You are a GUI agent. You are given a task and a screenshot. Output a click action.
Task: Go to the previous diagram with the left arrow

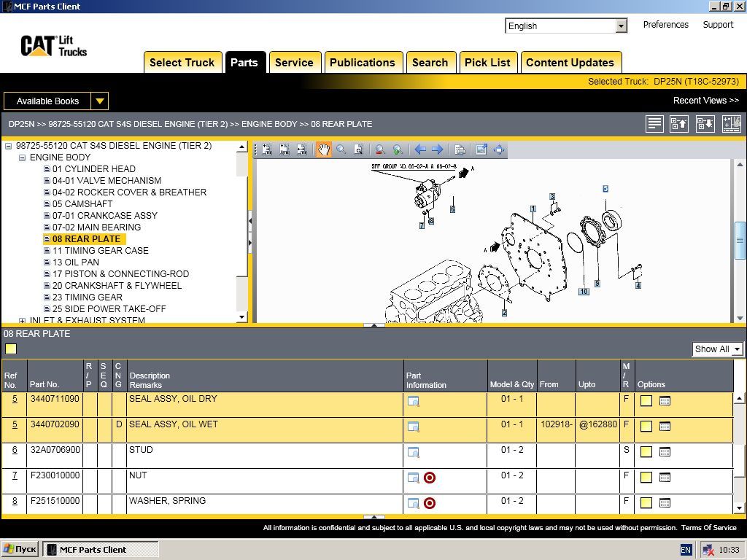tap(420, 149)
